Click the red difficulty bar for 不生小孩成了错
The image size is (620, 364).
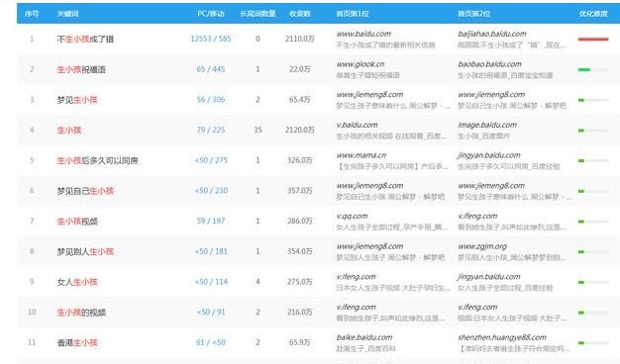point(593,40)
